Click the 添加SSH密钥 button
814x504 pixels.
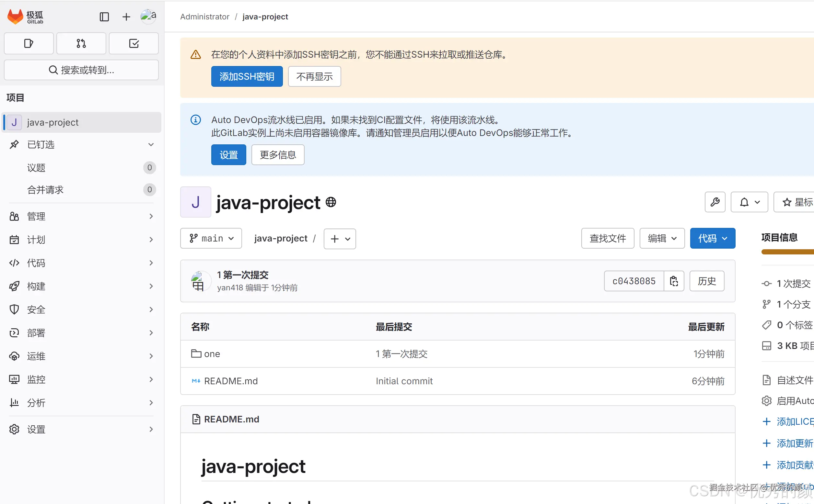tap(247, 76)
